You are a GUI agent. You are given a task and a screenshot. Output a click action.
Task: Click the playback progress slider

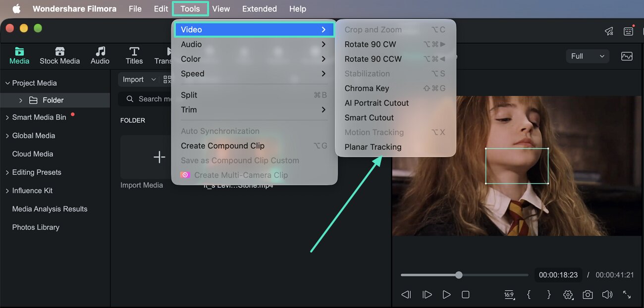[464, 275]
